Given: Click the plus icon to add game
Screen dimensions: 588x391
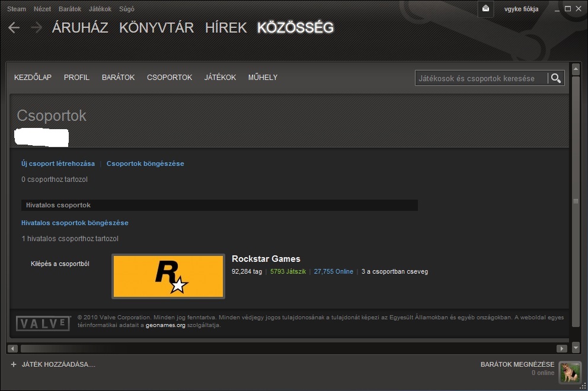Looking at the screenshot, I should [x=14, y=364].
